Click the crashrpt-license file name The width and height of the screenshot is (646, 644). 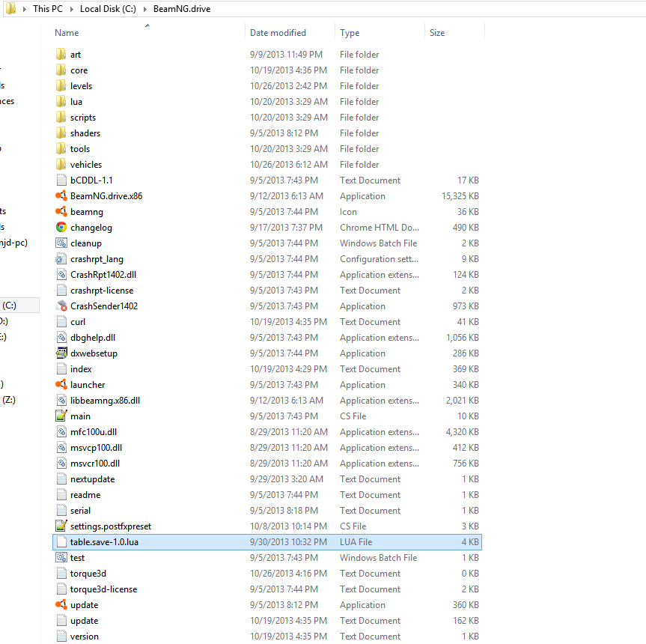tap(102, 291)
